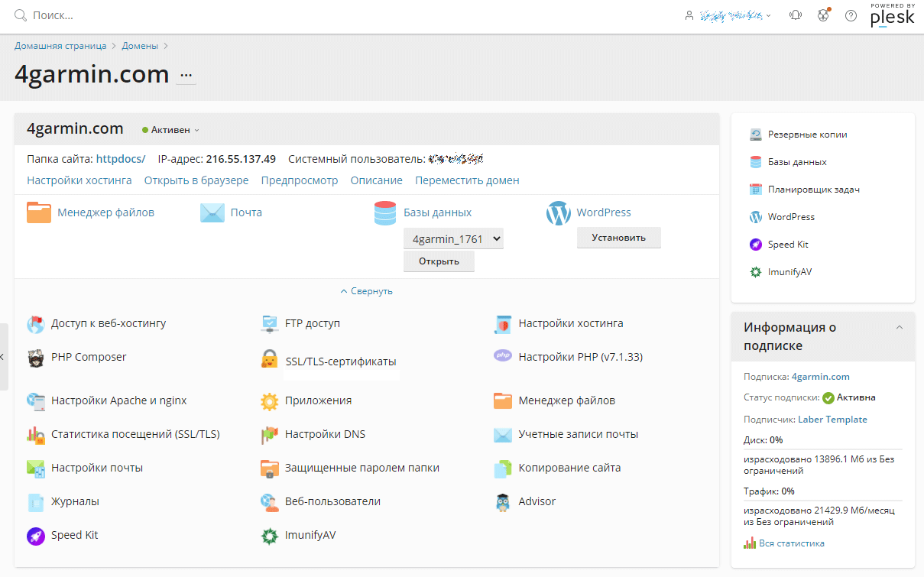
Task: Open the FTP доступ icon
Action: (x=270, y=324)
